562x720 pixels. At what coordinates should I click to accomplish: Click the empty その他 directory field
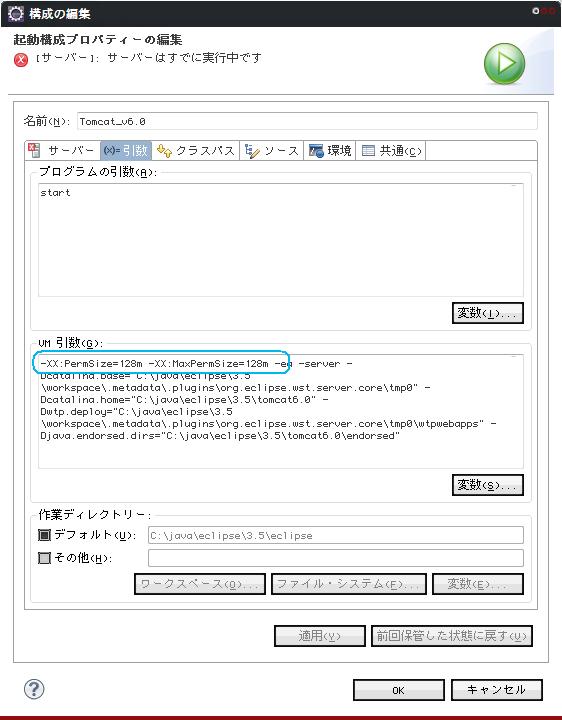pyautogui.click(x=336, y=558)
